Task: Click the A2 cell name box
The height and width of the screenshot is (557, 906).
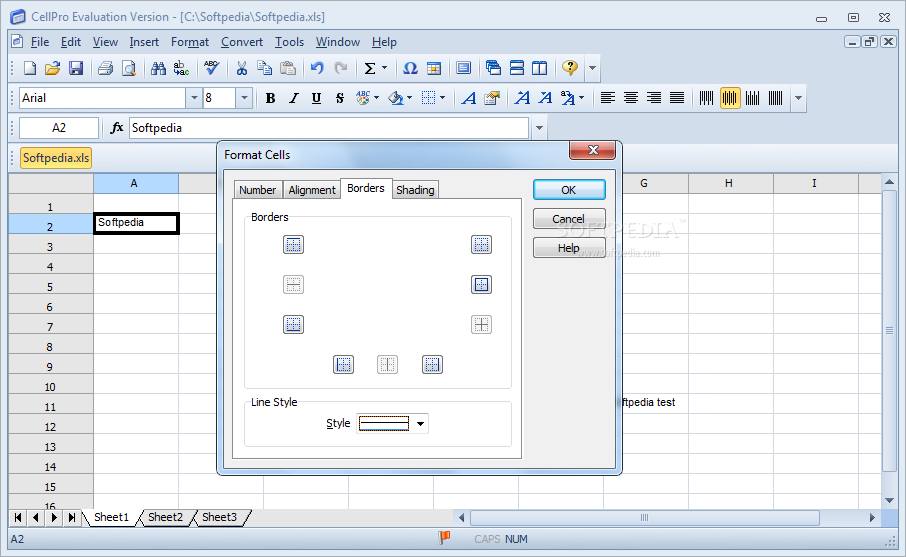Action: pos(59,128)
